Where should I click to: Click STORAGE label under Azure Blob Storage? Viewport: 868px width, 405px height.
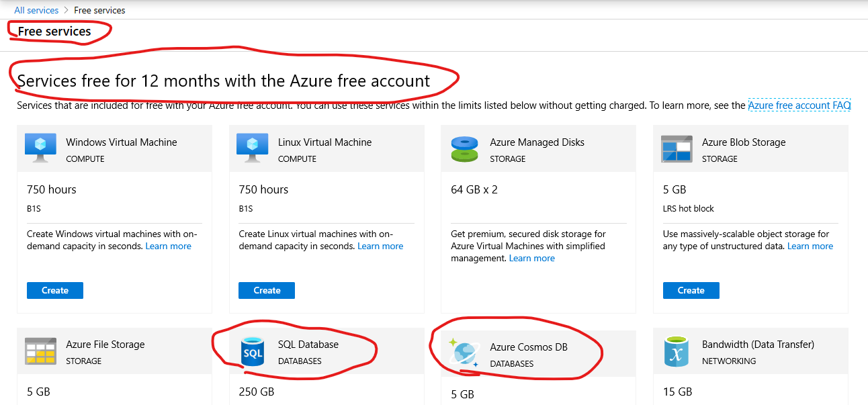pos(720,159)
